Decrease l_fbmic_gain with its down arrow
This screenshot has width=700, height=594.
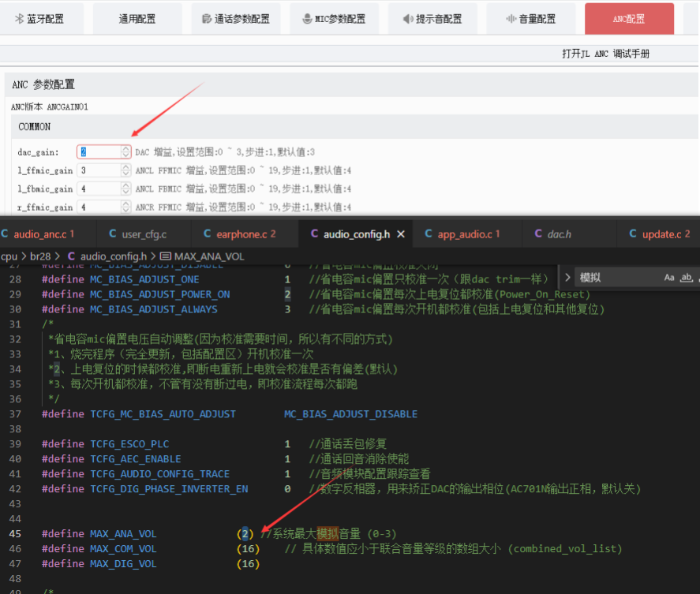[x=126, y=192]
